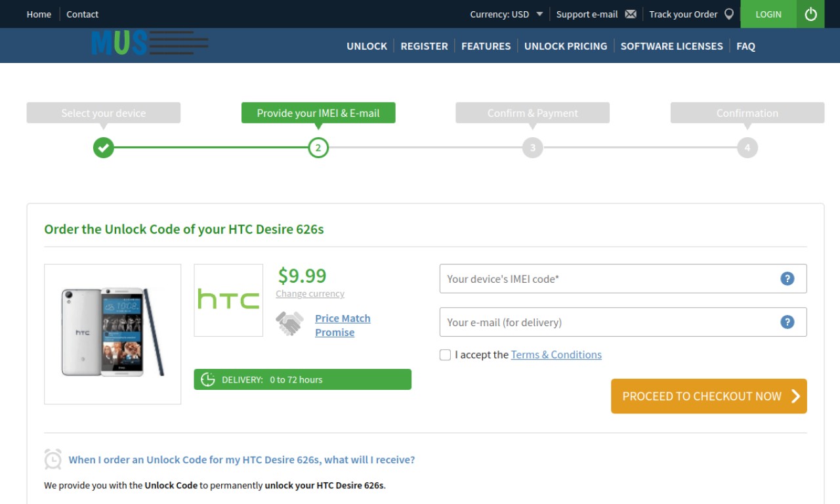The height and width of the screenshot is (504, 840).
Task: Click the green LOGIN button
Action: tap(768, 14)
